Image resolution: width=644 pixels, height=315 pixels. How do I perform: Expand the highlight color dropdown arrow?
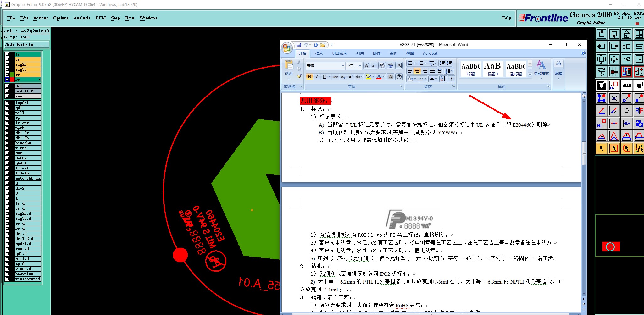pyautogui.click(x=373, y=77)
